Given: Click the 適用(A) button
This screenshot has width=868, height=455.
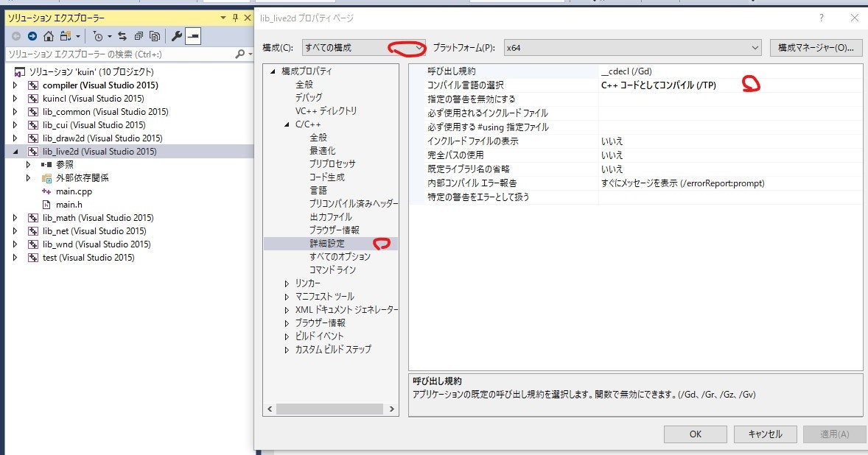Looking at the screenshot, I should click(834, 434).
